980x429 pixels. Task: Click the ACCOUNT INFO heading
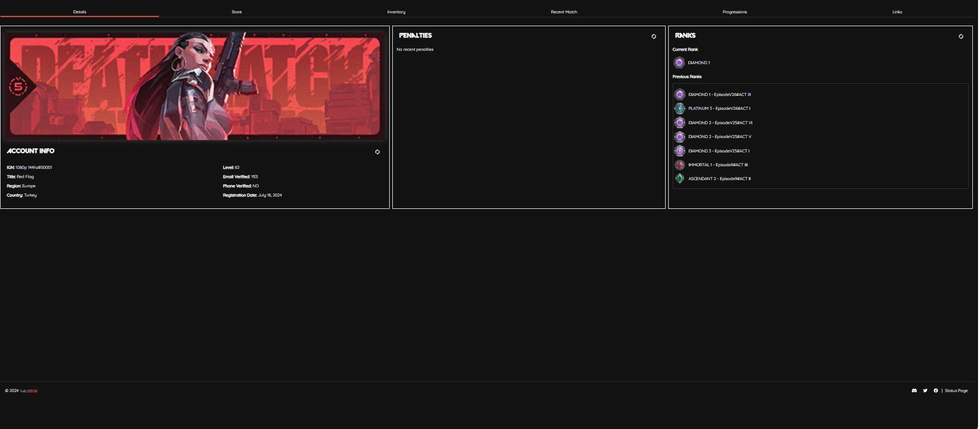tap(31, 151)
